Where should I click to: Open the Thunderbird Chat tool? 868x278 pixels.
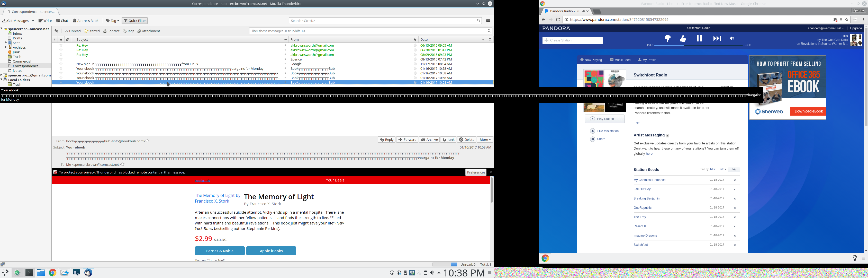point(62,21)
